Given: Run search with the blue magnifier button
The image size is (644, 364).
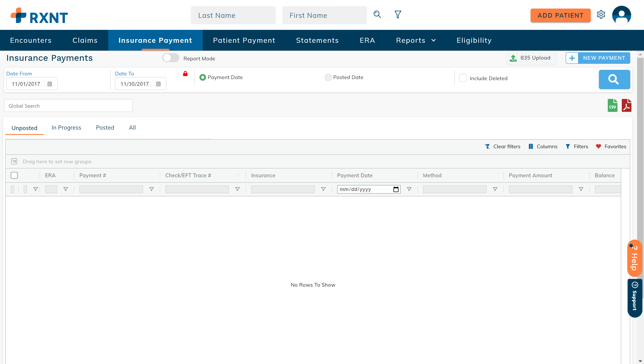Looking at the screenshot, I should click(x=614, y=79).
